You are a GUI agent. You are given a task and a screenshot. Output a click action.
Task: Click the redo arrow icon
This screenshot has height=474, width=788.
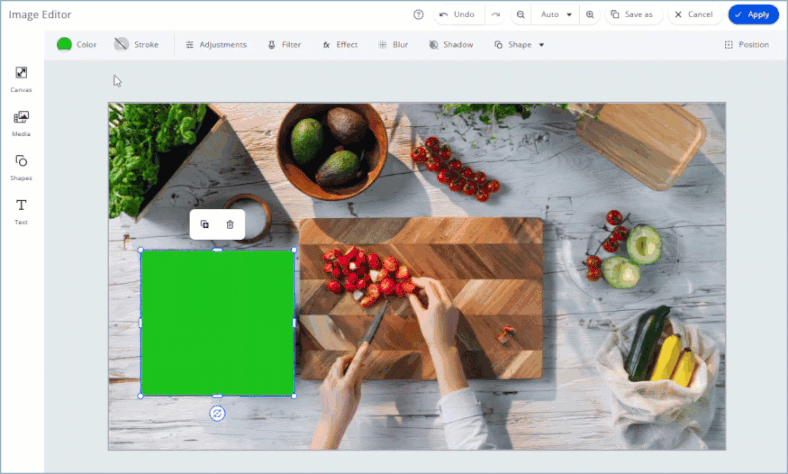tap(496, 15)
